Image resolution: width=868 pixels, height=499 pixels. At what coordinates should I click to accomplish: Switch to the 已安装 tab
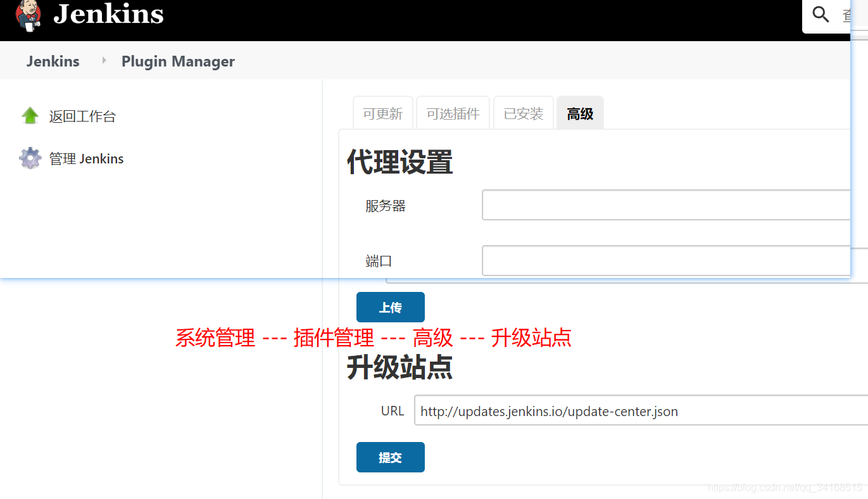pyautogui.click(x=524, y=113)
